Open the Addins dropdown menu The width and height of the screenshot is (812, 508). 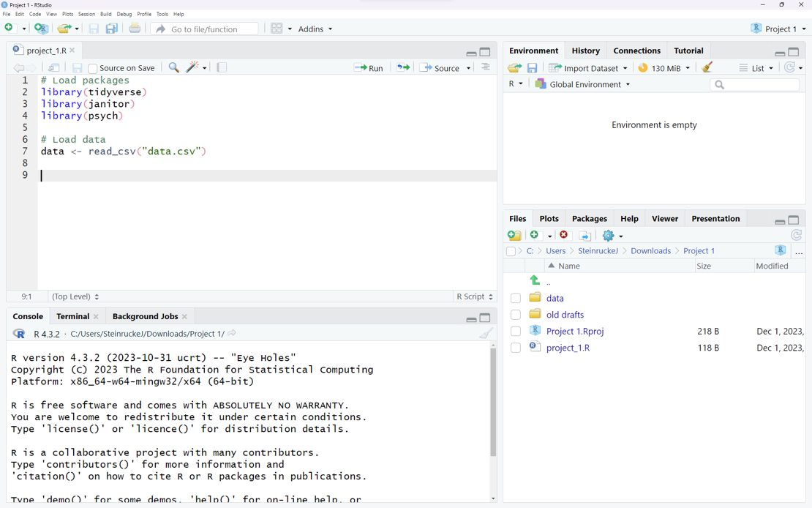pyautogui.click(x=315, y=29)
